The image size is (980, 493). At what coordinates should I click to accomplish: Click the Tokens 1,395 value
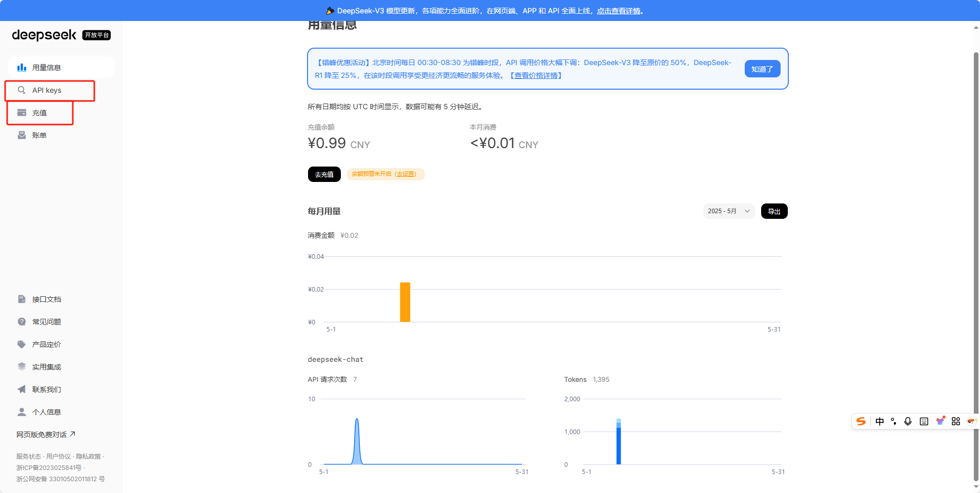click(601, 380)
